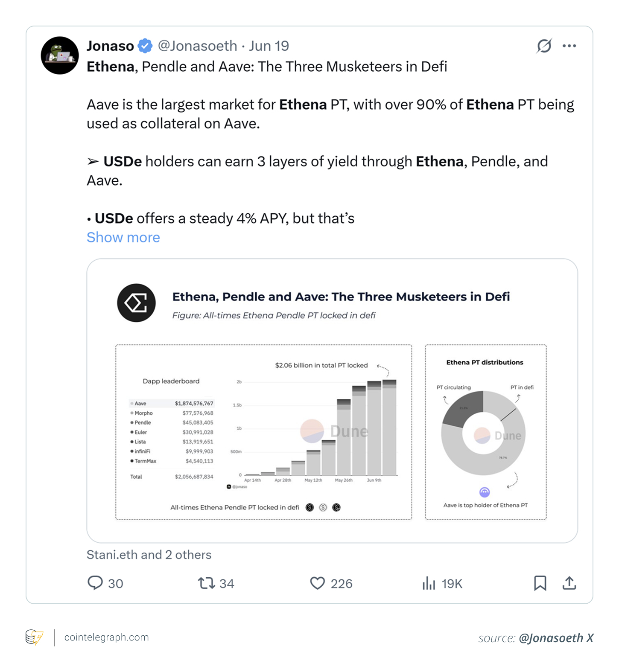
Task: Select the Aave row in Dapp leaderboard
Action: click(x=172, y=403)
